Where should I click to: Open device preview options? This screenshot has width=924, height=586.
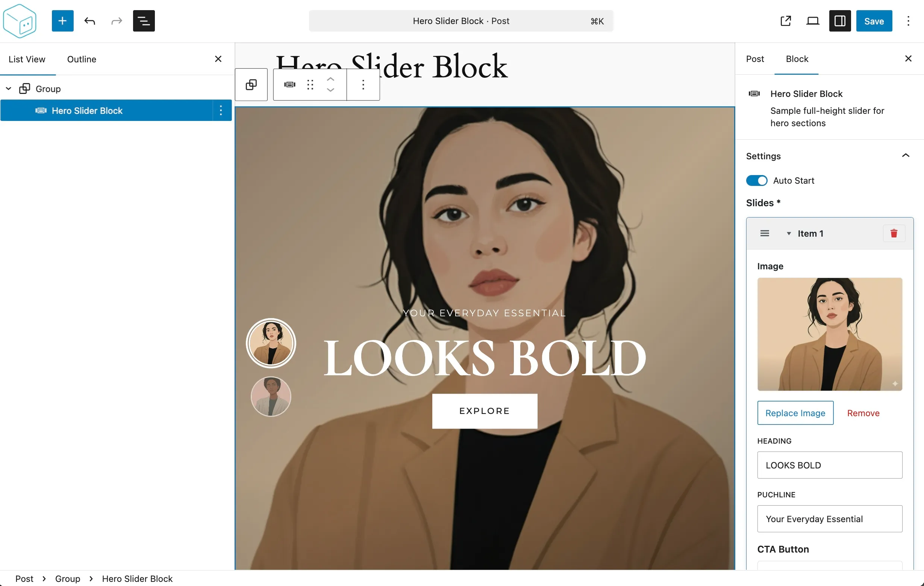(x=813, y=21)
